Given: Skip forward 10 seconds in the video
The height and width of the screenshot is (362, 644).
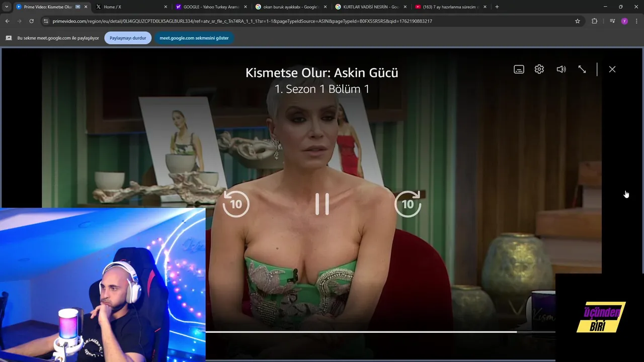Looking at the screenshot, I should [408, 204].
